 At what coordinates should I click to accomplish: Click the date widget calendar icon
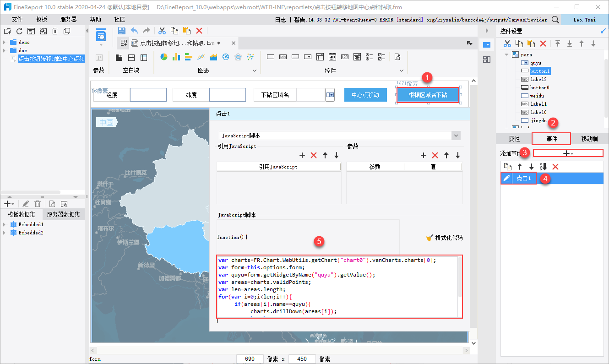332,57
